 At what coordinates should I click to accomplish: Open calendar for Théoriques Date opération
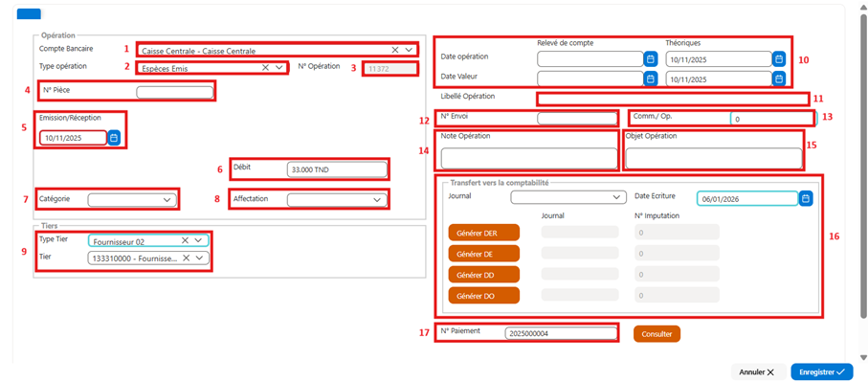[x=779, y=58]
